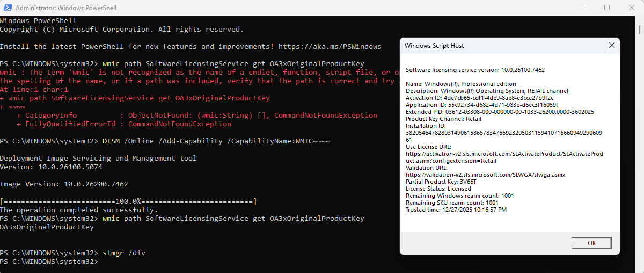Click the PowerShell icon in the title bar

[x=6, y=8]
